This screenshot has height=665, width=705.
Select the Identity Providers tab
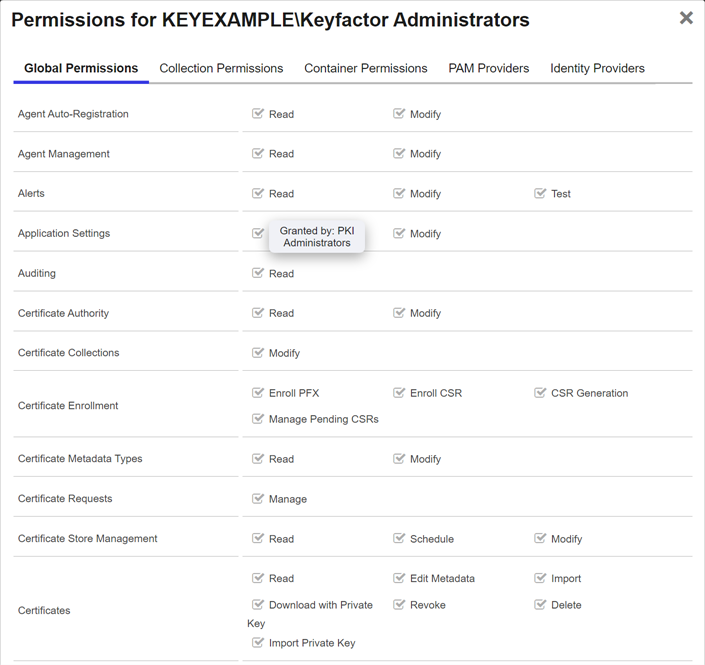pyautogui.click(x=597, y=69)
